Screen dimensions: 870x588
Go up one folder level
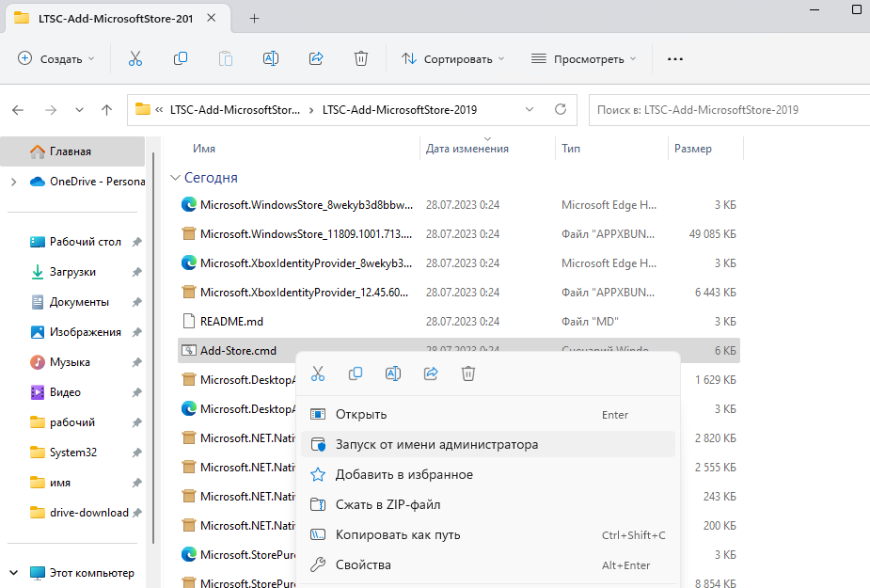106,110
